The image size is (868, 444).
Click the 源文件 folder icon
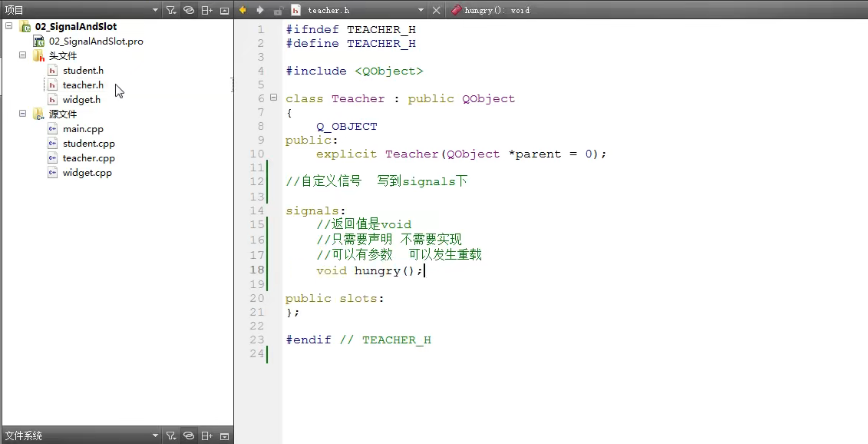38,114
